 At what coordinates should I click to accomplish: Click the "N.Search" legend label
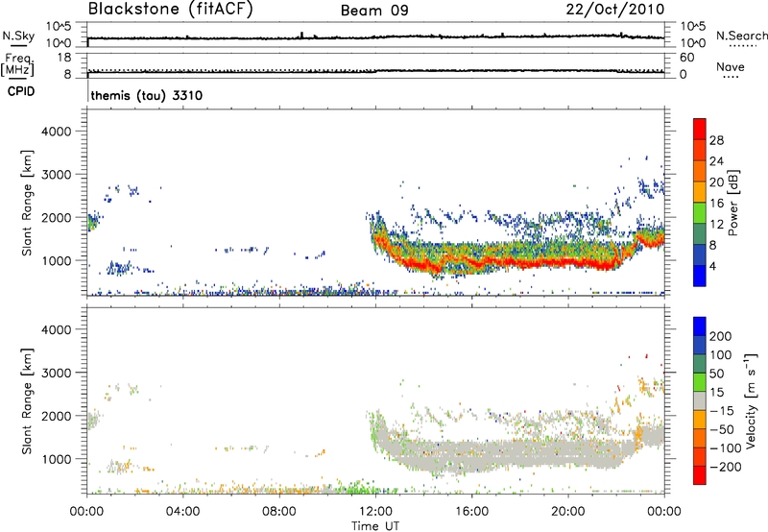[x=741, y=36]
